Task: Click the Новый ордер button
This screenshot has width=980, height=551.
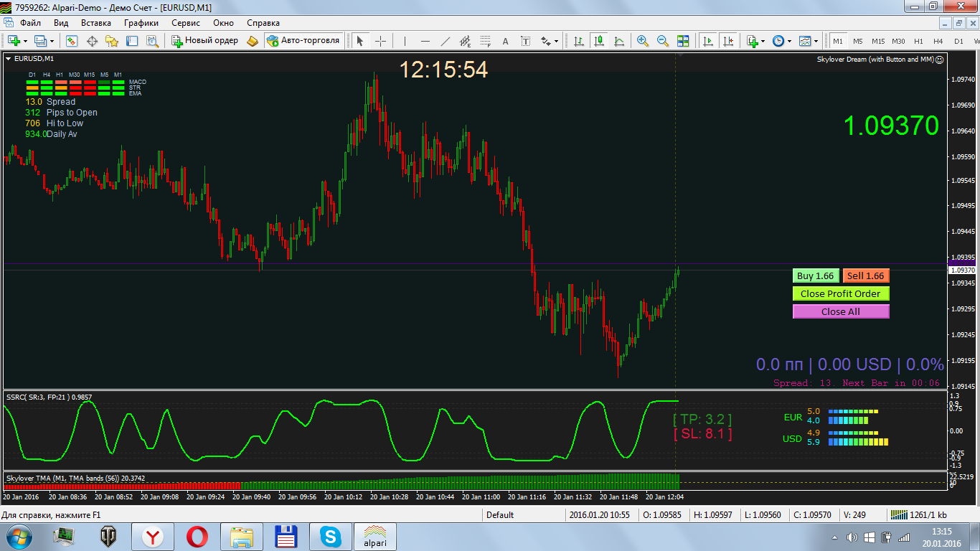Action: [205, 41]
